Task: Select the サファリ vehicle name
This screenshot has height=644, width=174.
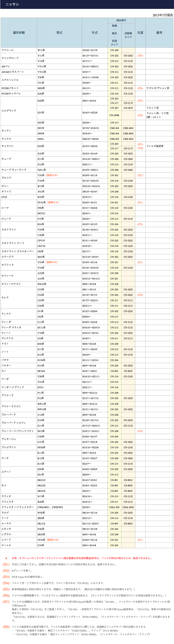Action: pos(6,192)
